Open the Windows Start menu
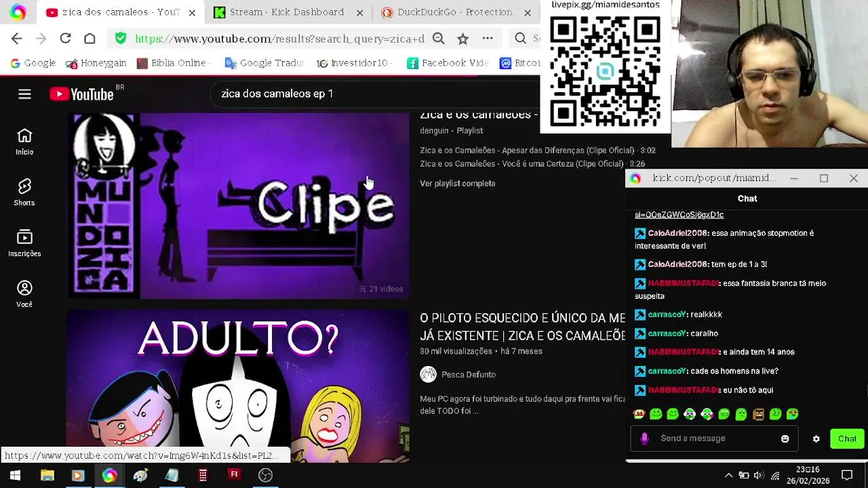The image size is (868, 488). point(15,475)
